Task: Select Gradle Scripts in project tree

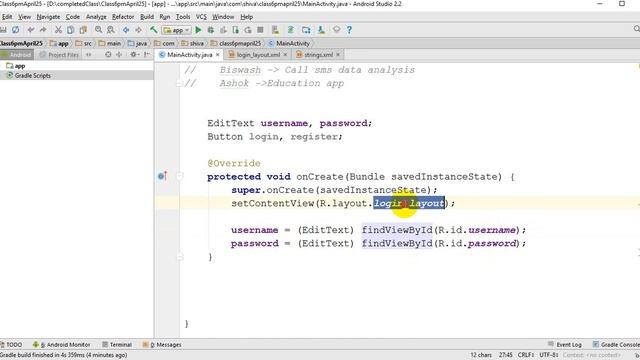Action: 29,76
